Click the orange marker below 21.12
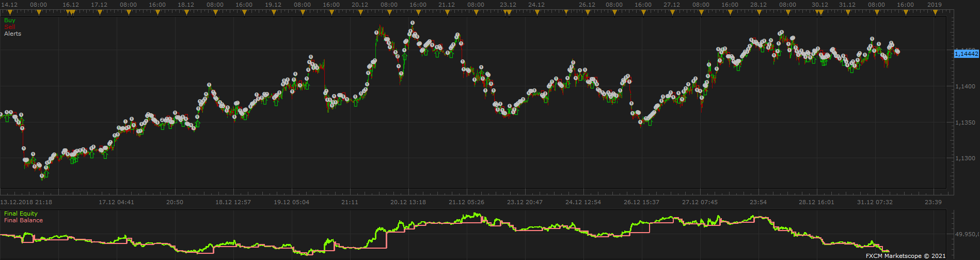Viewport: 980px width, 260px height. 446,13
